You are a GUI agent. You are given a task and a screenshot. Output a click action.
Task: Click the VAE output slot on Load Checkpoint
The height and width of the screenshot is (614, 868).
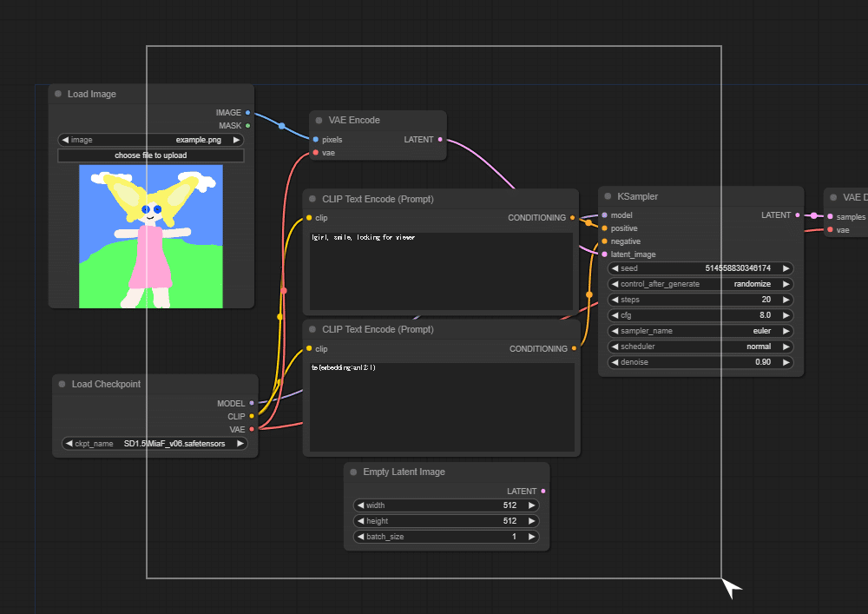[252, 429]
